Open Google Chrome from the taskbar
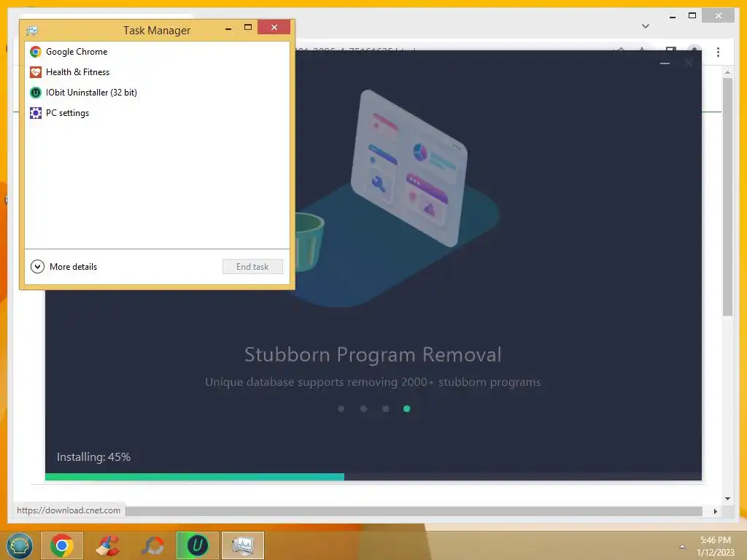Image resolution: width=747 pixels, height=560 pixels. coord(62,545)
